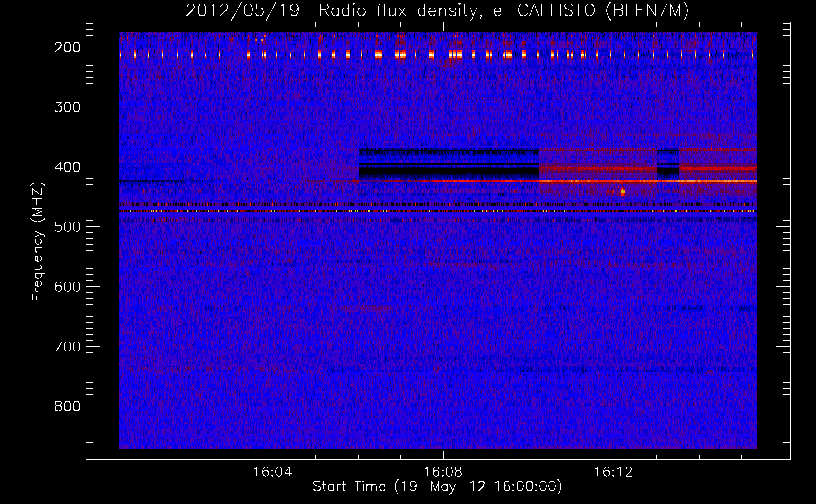Click the plot title "2012/05/19 Radio flux density, e-CALLISTO (BLEN7M)"
The height and width of the screenshot is (504, 816).
(x=437, y=11)
